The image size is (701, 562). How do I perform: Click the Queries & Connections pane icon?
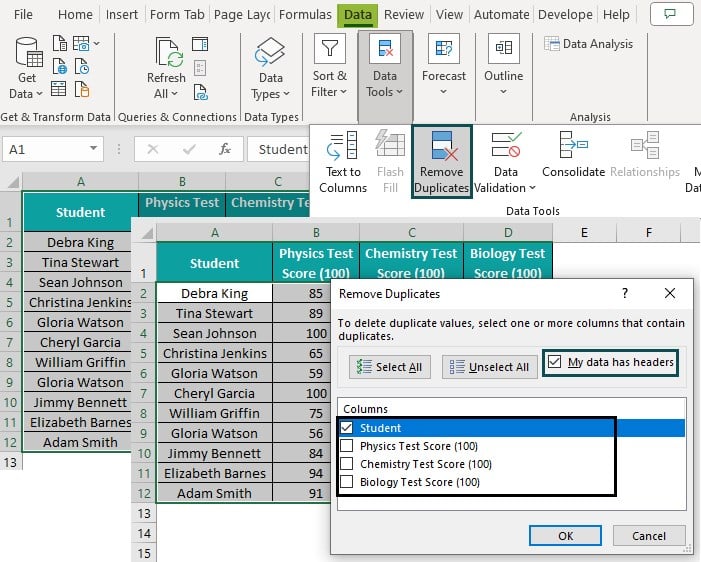click(x=200, y=44)
